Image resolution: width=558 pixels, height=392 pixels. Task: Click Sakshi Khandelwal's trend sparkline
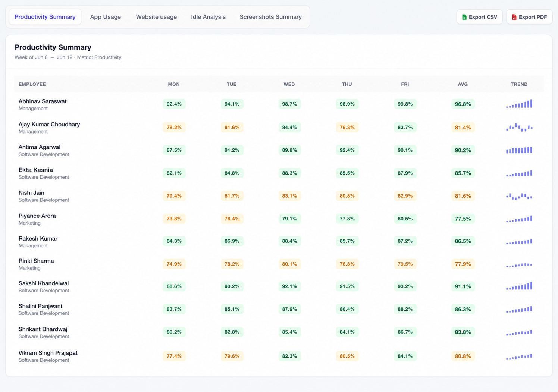coord(519,286)
